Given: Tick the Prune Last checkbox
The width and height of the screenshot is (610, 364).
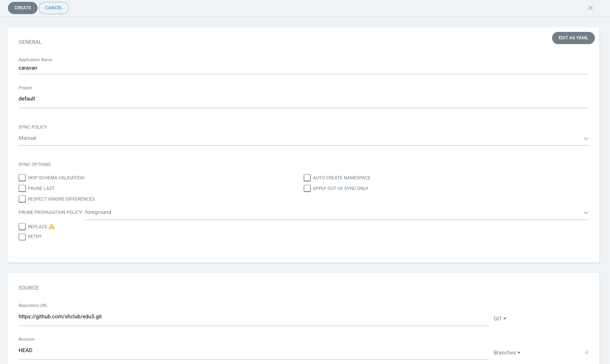Looking at the screenshot, I should click(22, 188).
